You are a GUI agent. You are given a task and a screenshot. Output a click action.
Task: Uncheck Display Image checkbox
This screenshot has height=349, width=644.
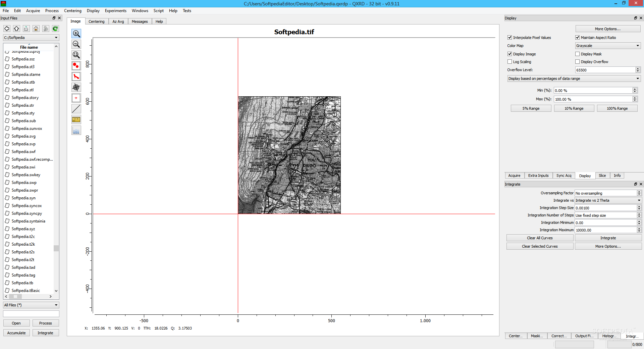coord(509,54)
